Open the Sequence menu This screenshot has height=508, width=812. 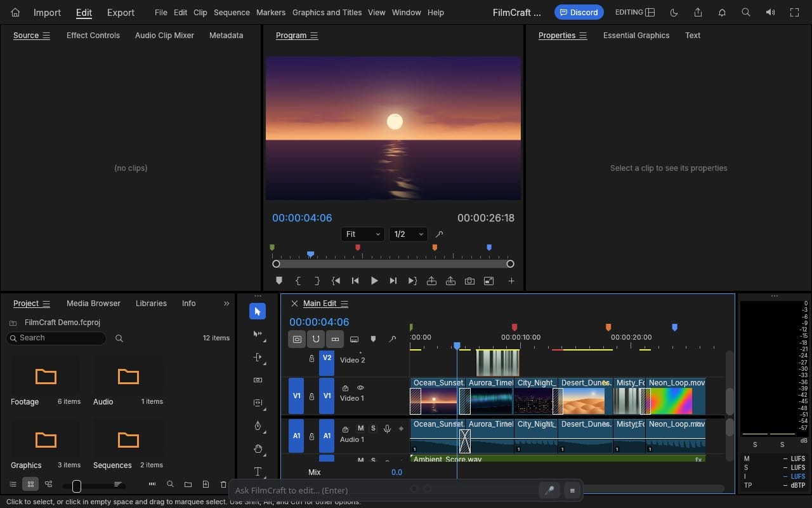(232, 12)
